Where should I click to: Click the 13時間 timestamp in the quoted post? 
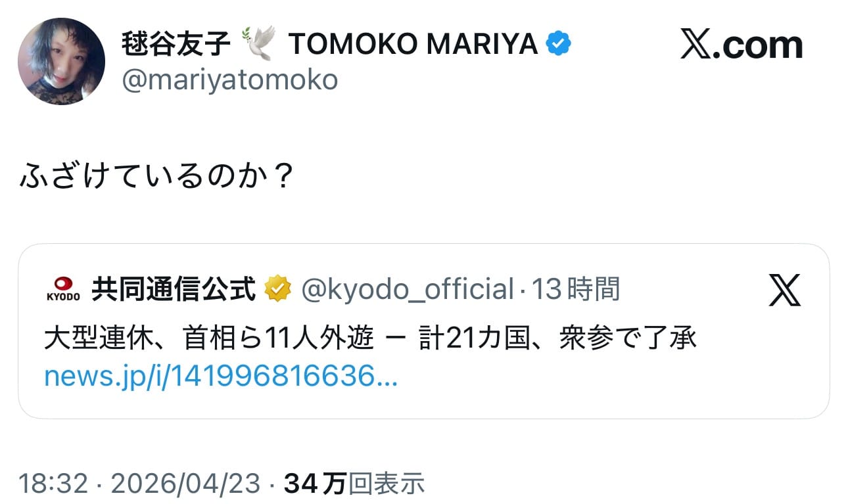point(575,288)
